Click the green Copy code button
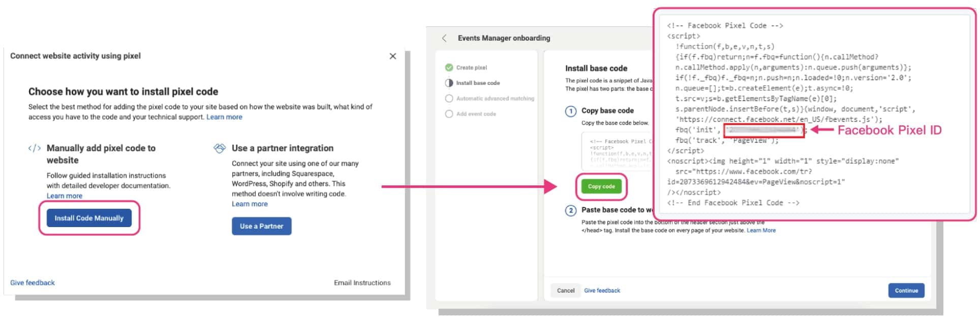The height and width of the screenshot is (317, 980). point(601,186)
